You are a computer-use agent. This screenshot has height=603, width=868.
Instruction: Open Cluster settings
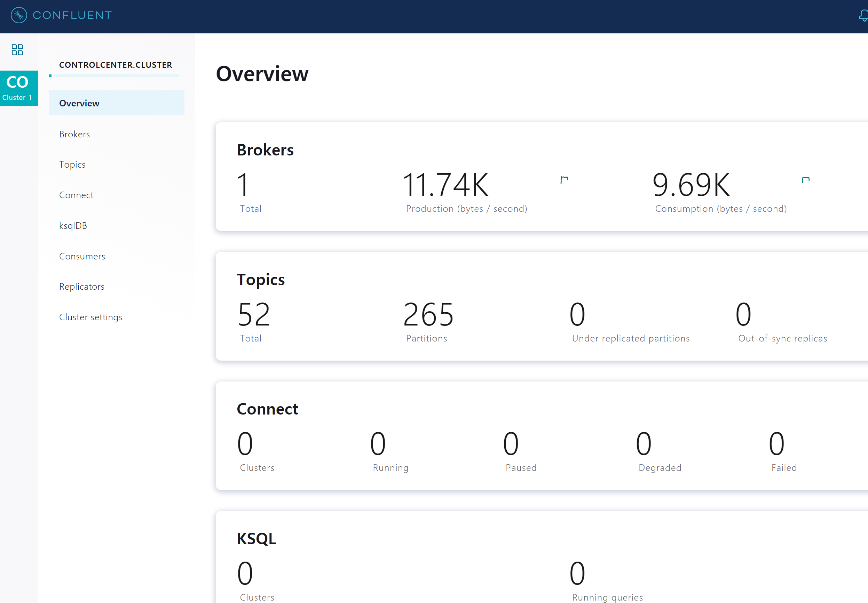91,317
